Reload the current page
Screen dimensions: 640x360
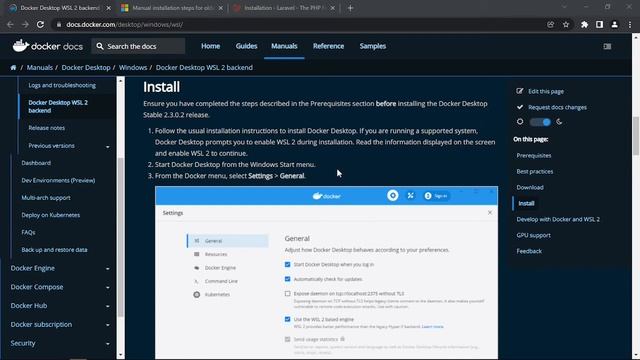[40, 24]
